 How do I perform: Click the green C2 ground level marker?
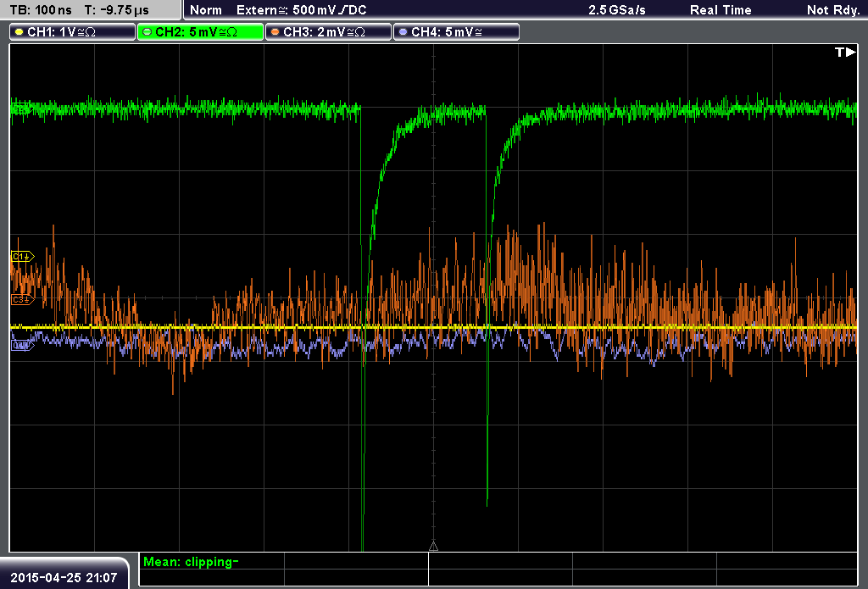tap(21, 109)
